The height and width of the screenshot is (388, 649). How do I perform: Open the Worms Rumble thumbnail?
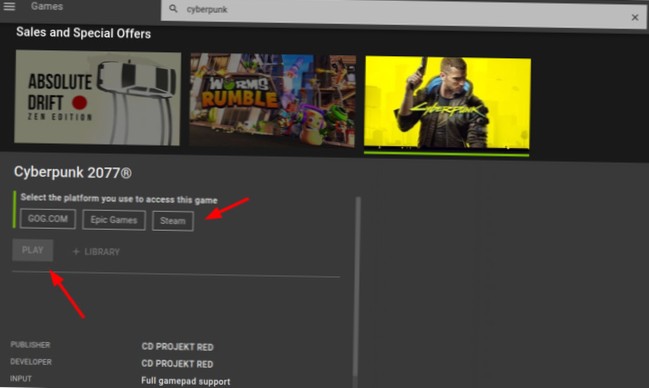pyautogui.click(x=273, y=100)
